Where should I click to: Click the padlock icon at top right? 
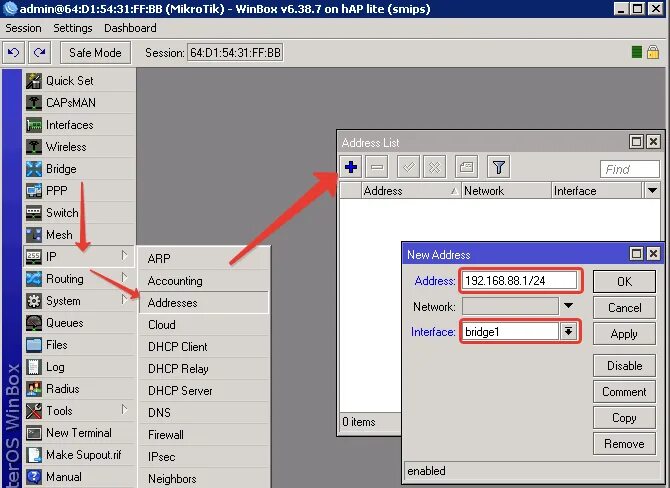coord(653,52)
